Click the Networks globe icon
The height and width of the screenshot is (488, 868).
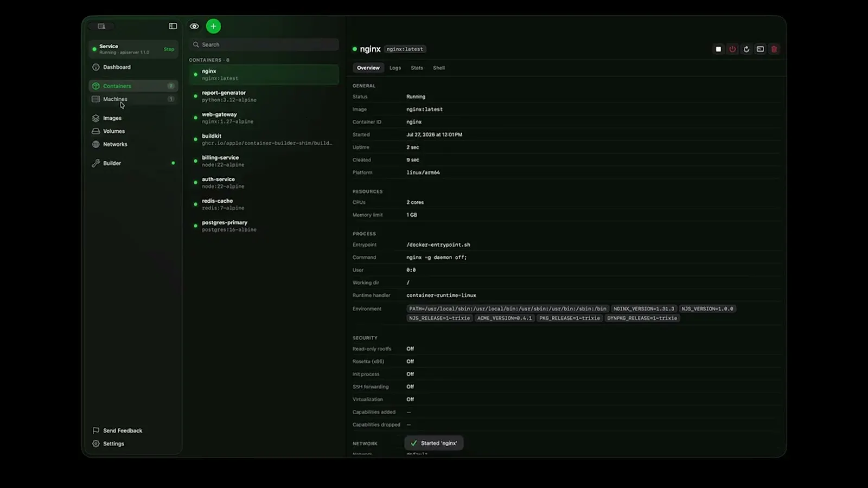coord(96,144)
